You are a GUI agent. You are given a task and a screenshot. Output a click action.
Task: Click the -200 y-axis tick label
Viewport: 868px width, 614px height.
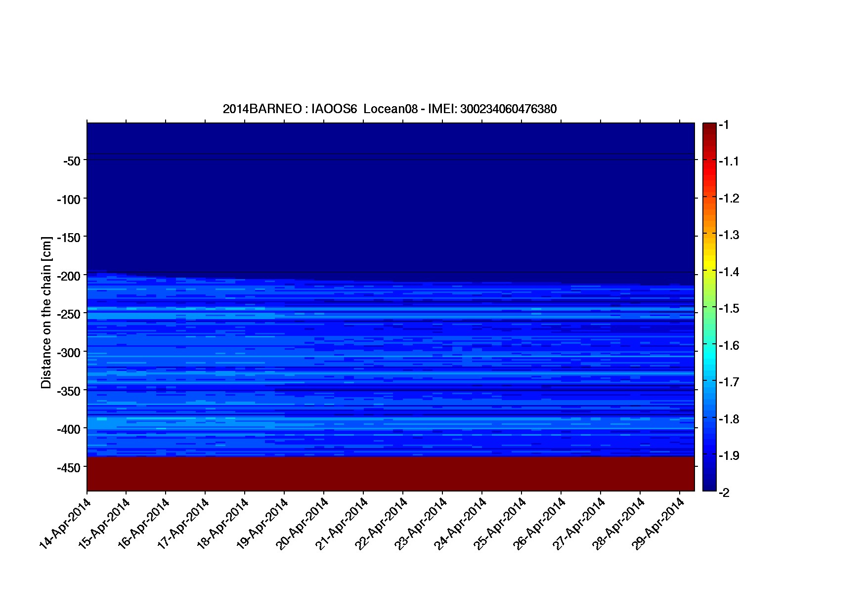pyautogui.click(x=69, y=276)
